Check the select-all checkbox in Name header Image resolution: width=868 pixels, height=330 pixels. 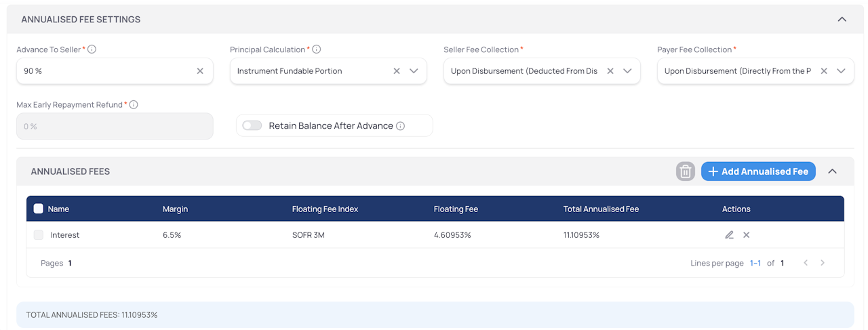(x=39, y=209)
